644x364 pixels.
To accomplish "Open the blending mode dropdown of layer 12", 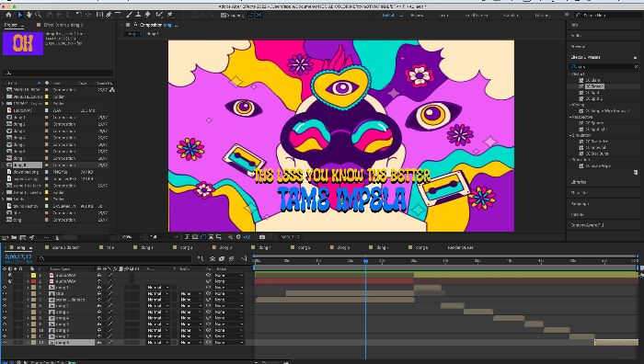I will coord(157,342).
